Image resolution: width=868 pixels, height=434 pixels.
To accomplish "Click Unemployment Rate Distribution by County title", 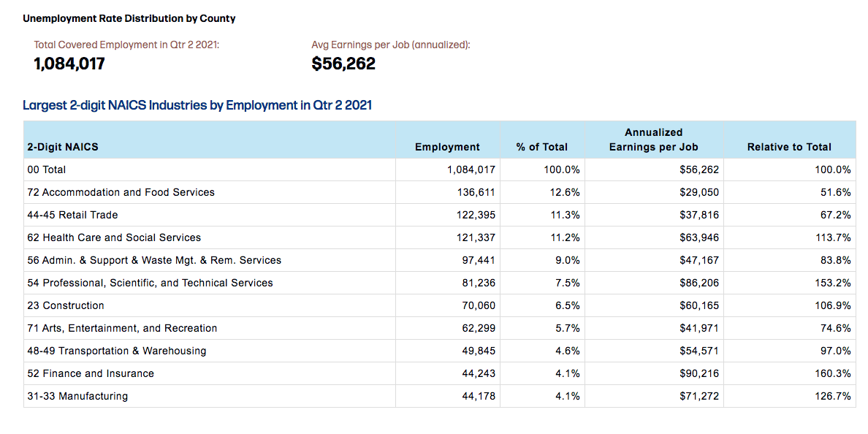I will (129, 19).
